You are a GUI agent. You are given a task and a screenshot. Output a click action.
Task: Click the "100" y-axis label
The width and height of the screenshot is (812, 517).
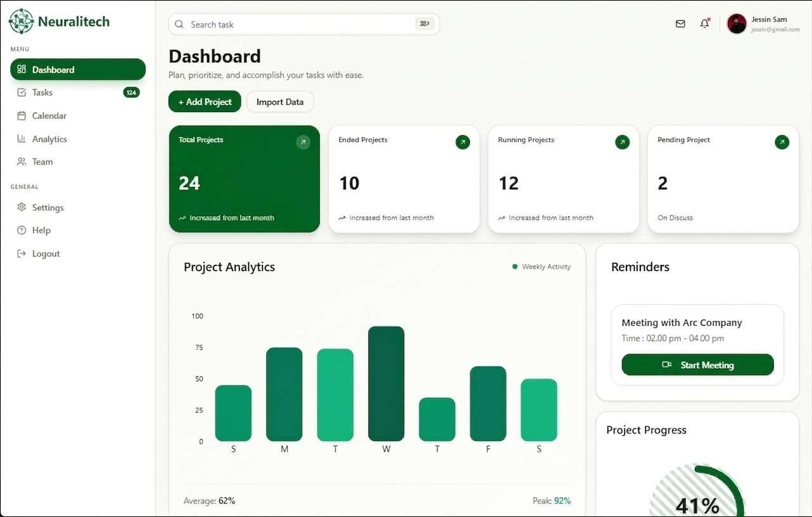pyautogui.click(x=197, y=316)
